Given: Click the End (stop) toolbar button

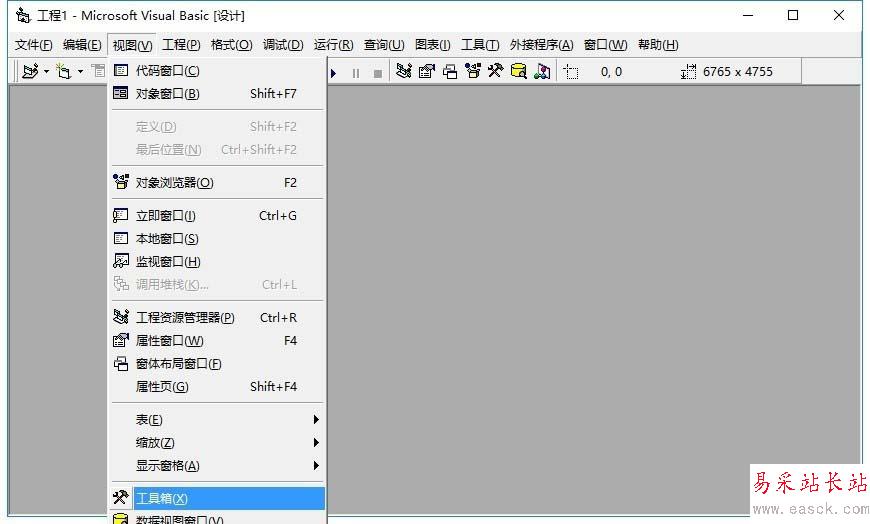Looking at the screenshot, I should 378,73.
